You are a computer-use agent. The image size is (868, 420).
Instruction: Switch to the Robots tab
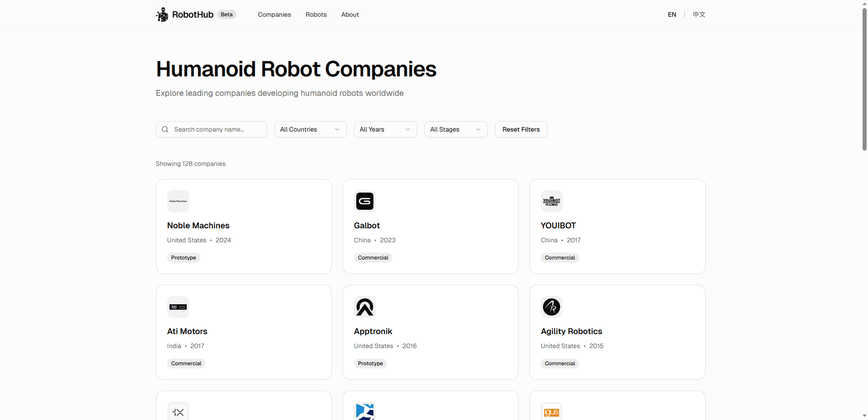tap(316, 14)
